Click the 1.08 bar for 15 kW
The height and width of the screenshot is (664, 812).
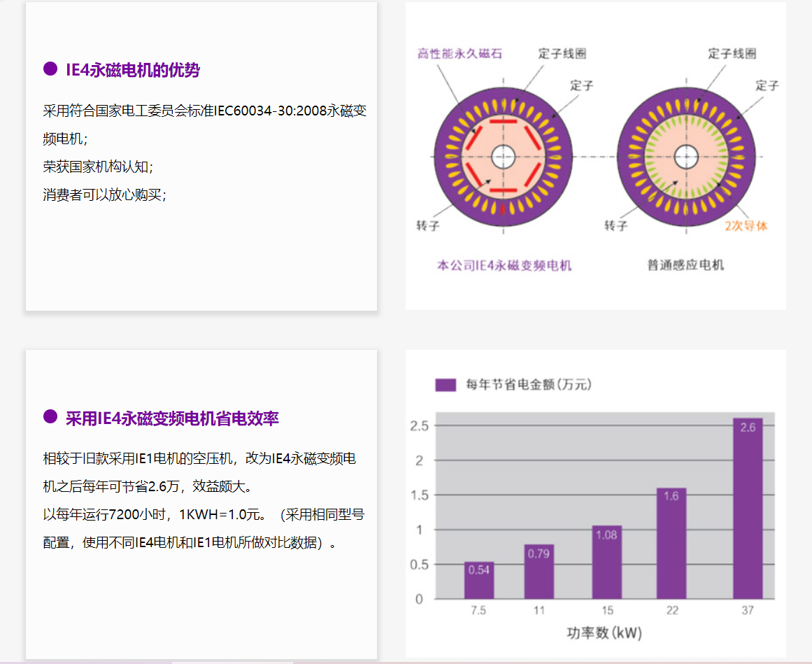coord(606,562)
